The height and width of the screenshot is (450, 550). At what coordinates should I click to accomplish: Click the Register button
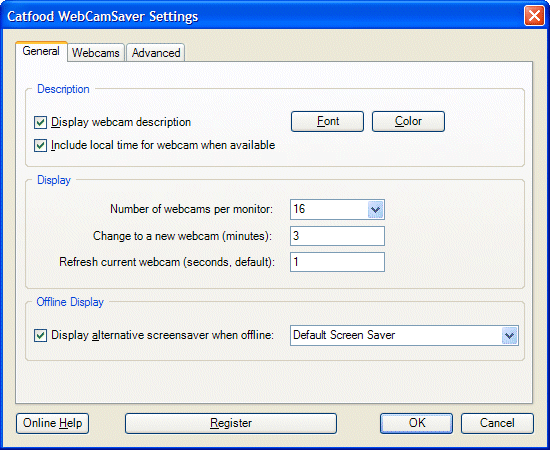point(231,423)
